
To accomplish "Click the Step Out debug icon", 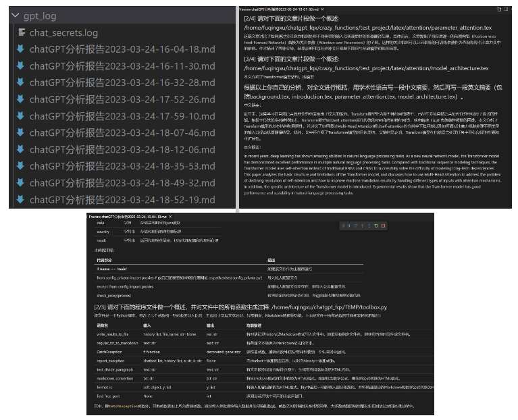I will (369, 226).
